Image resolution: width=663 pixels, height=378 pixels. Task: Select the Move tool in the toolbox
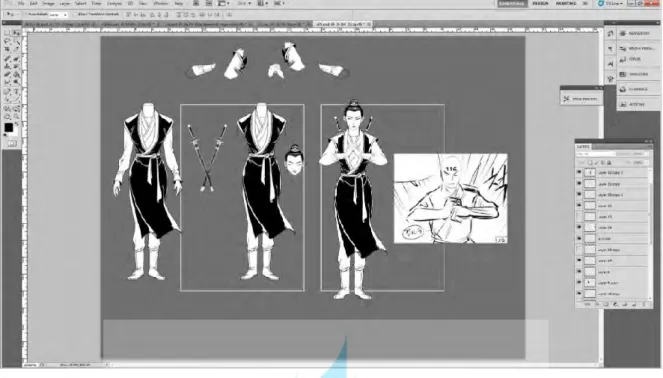point(16,33)
